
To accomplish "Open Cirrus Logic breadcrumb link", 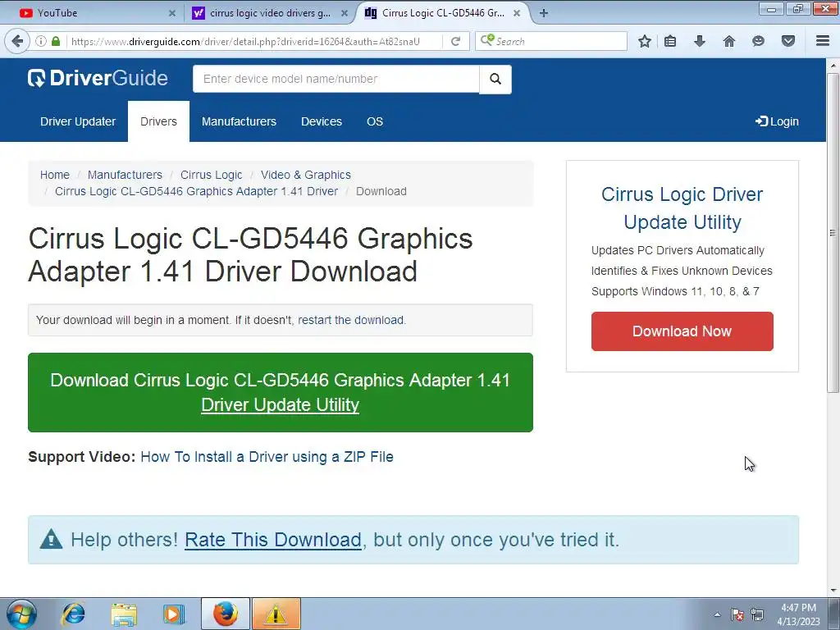I will (211, 175).
